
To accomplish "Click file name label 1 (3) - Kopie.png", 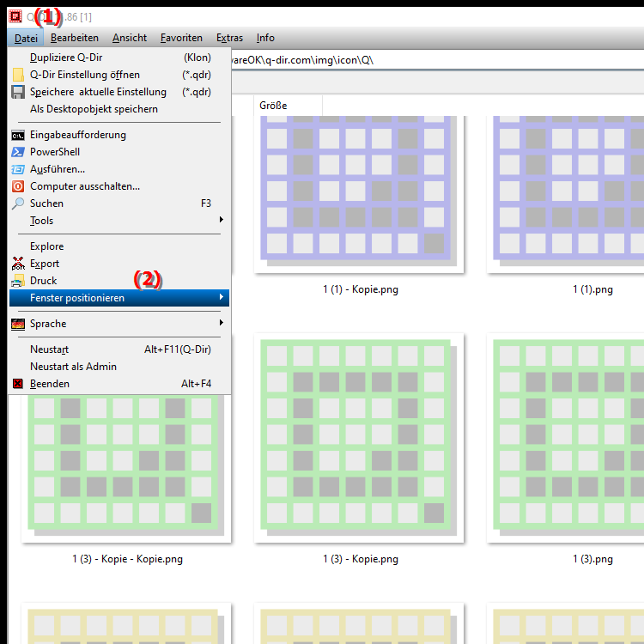I will coord(361,559).
